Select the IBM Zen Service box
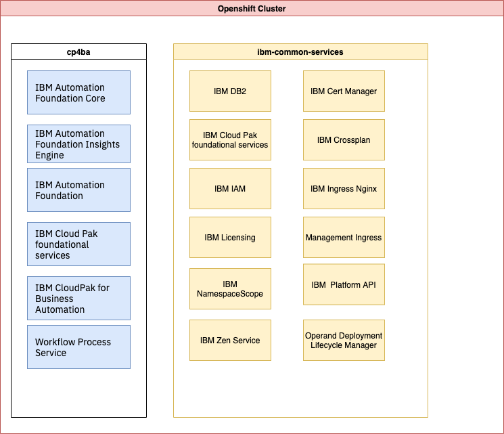 click(230, 341)
